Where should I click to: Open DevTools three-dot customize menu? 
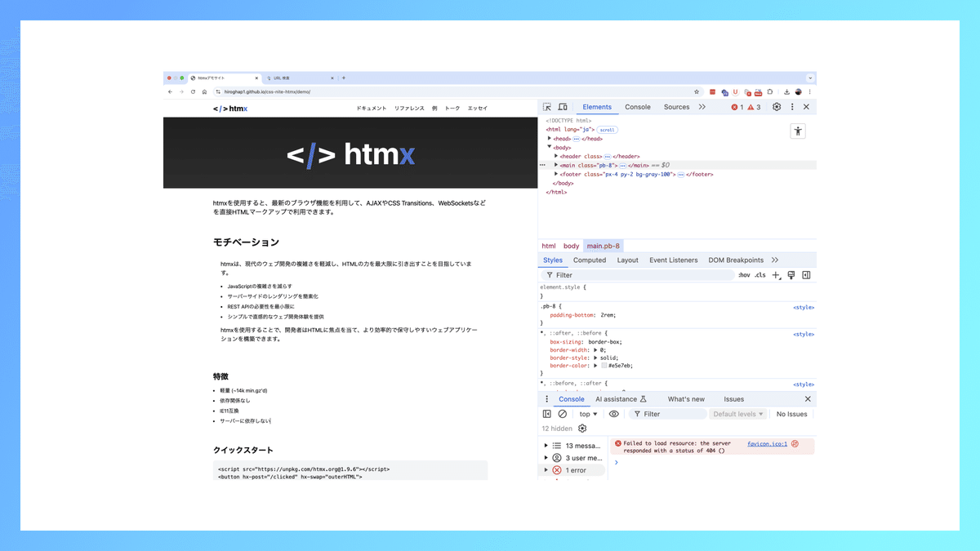[791, 107]
